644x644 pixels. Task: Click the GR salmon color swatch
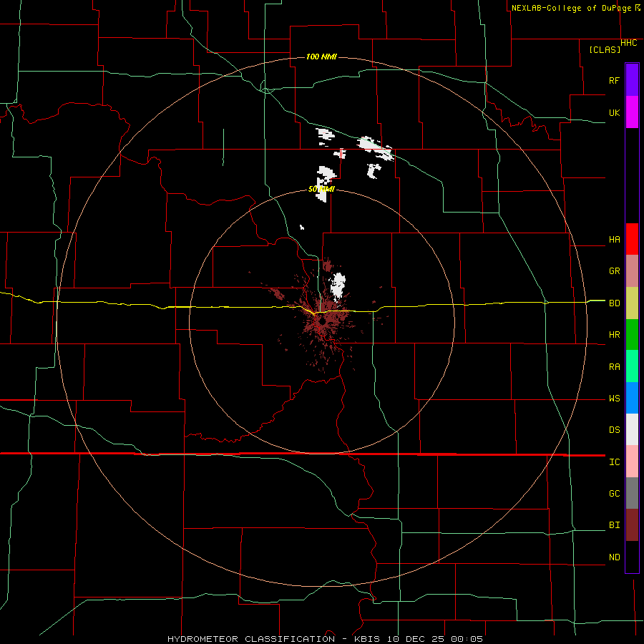[x=632, y=271]
